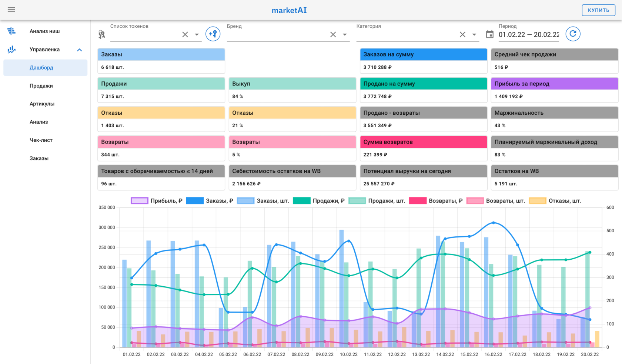Clear the Категория field

[x=462, y=34]
